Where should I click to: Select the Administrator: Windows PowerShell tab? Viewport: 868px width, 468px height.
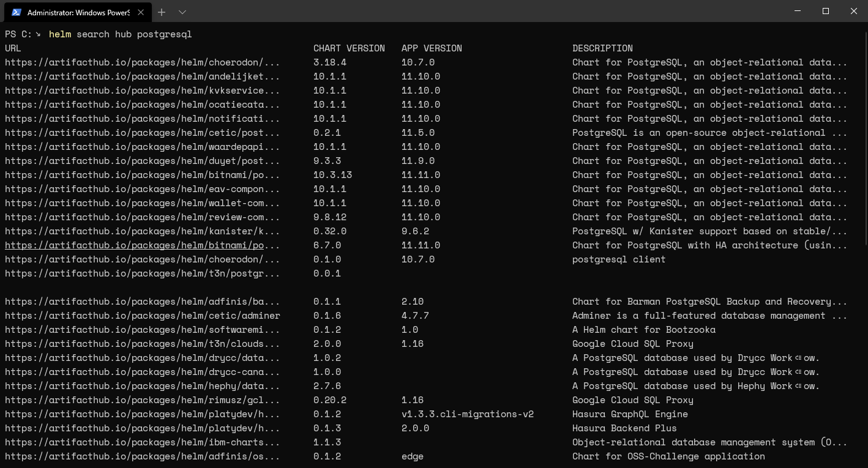[78, 12]
